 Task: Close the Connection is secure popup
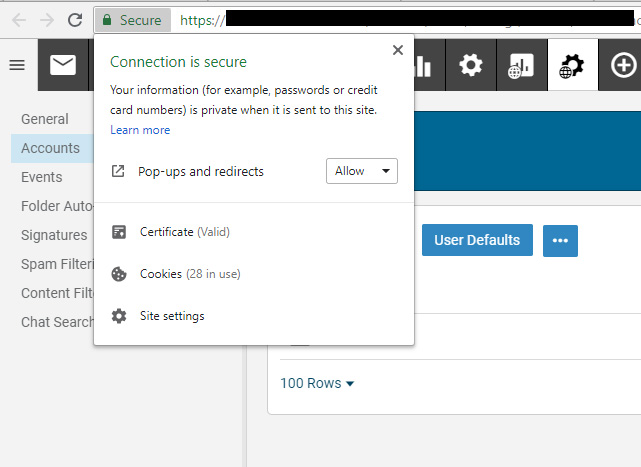[x=398, y=50]
